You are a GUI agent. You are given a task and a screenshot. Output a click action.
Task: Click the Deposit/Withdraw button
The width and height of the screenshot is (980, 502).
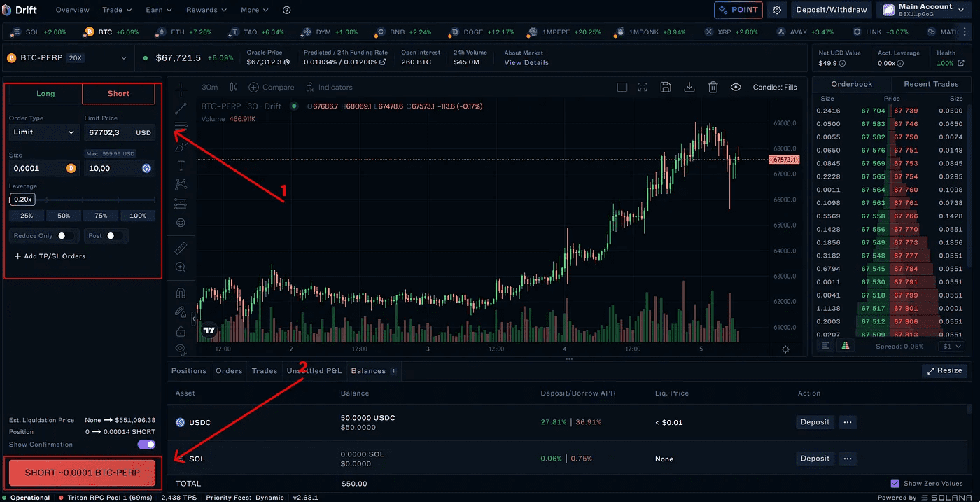point(832,10)
